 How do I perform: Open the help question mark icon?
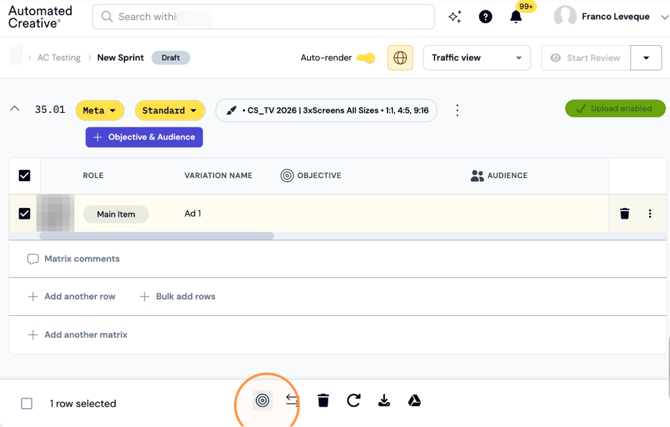point(485,17)
